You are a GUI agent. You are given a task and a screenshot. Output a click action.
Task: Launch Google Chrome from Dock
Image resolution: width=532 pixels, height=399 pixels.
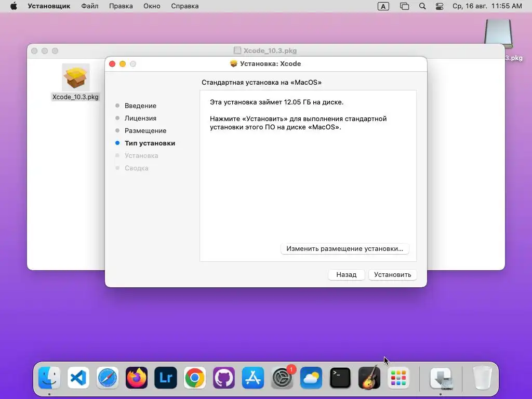(x=195, y=378)
